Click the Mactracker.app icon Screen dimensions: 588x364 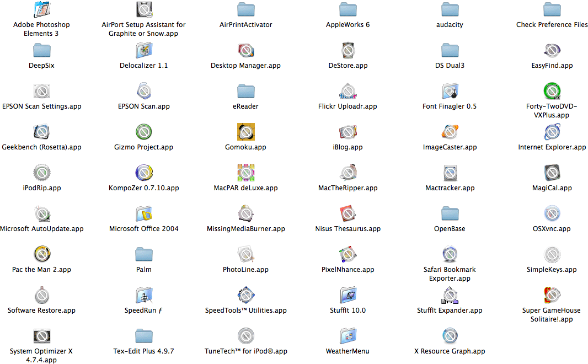pyautogui.click(x=450, y=173)
